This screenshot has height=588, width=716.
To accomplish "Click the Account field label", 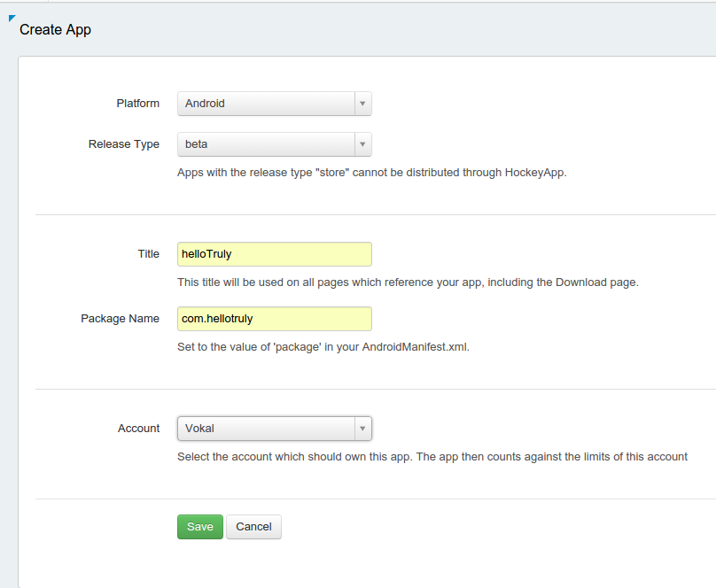I will pyautogui.click(x=139, y=429).
